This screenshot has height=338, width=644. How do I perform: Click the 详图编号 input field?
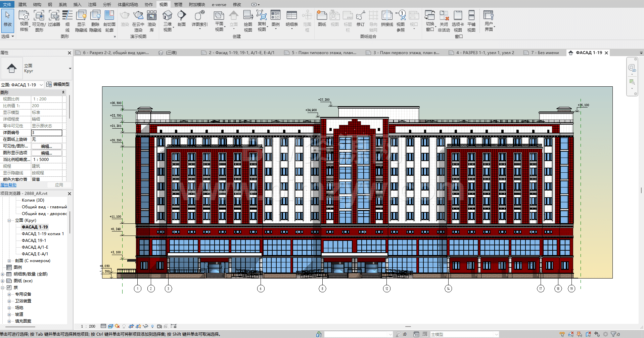pyautogui.click(x=47, y=133)
